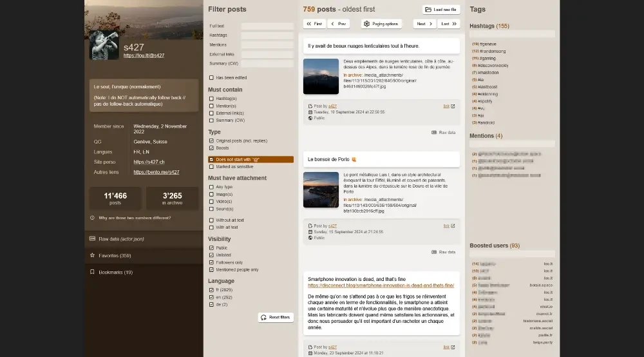Click the Load new file folder icon
644x357 pixels.
tap(429, 10)
